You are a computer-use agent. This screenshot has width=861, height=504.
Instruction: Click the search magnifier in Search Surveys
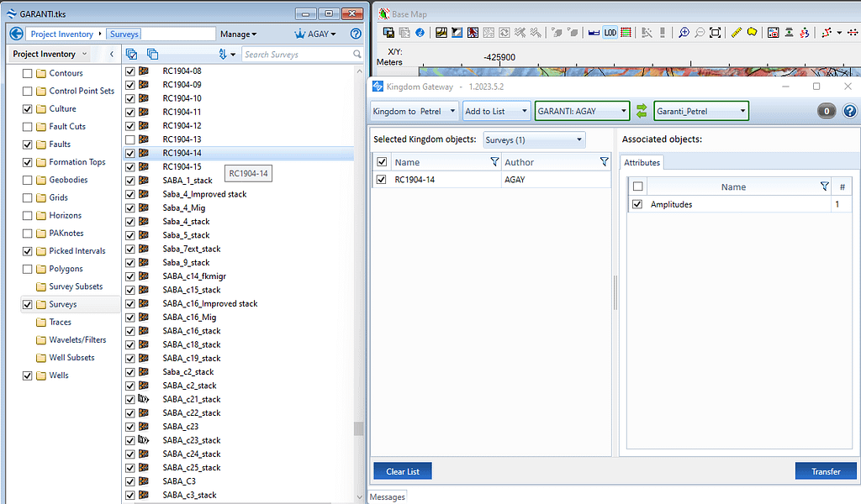tap(357, 55)
